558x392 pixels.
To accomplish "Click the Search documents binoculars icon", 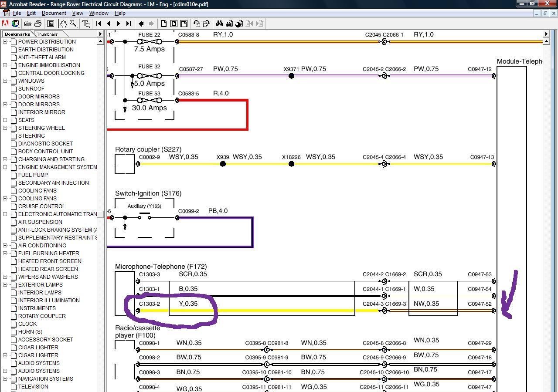I will click(229, 24).
